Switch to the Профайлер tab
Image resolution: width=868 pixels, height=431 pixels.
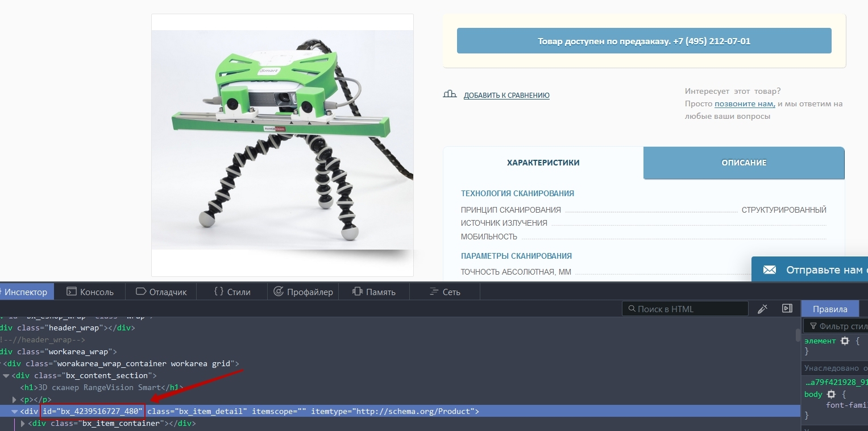click(303, 292)
